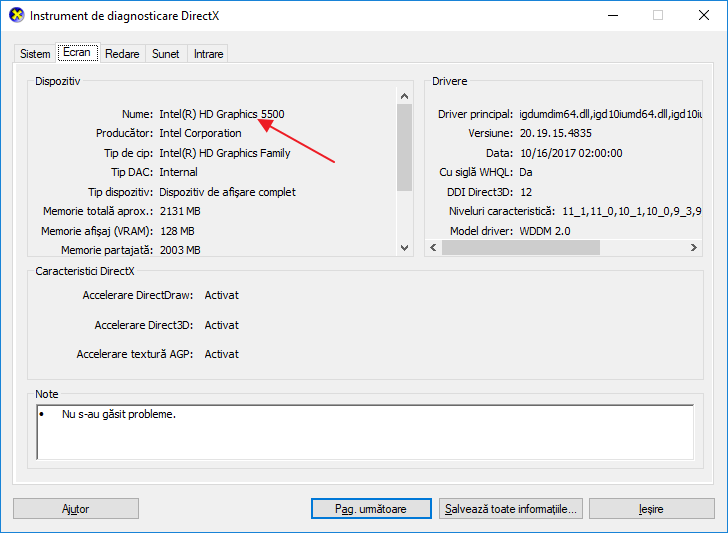
Task: Click the DDI Direct3D value 12
Action: click(x=526, y=192)
